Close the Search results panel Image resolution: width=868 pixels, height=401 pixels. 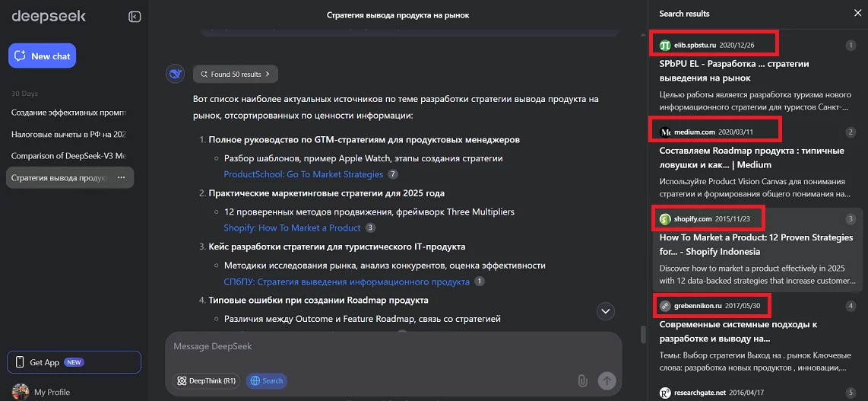coord(857,13)
